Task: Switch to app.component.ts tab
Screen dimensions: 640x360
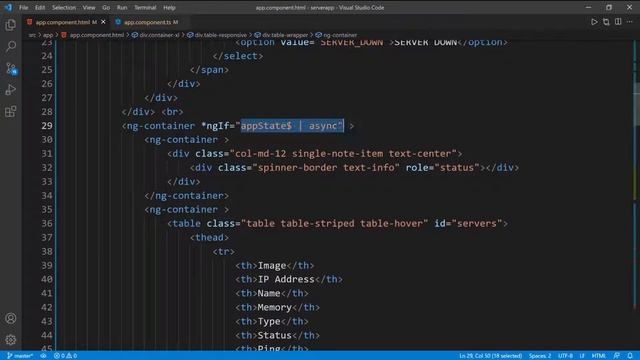Action: click(151, 22)
